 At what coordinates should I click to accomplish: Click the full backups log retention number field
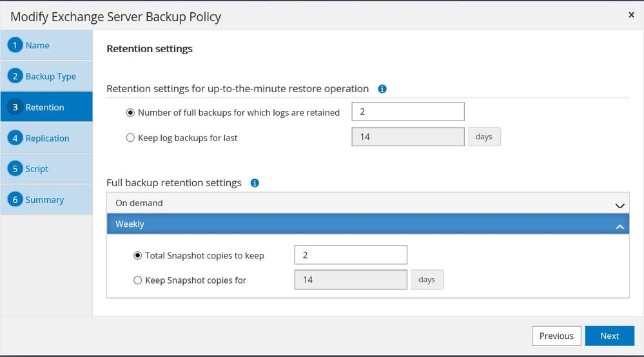click(x=407, y=111)
